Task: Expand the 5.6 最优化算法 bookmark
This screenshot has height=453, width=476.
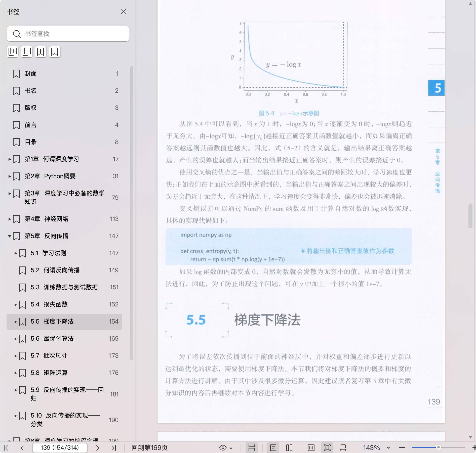Action: [x=16, y=339]
